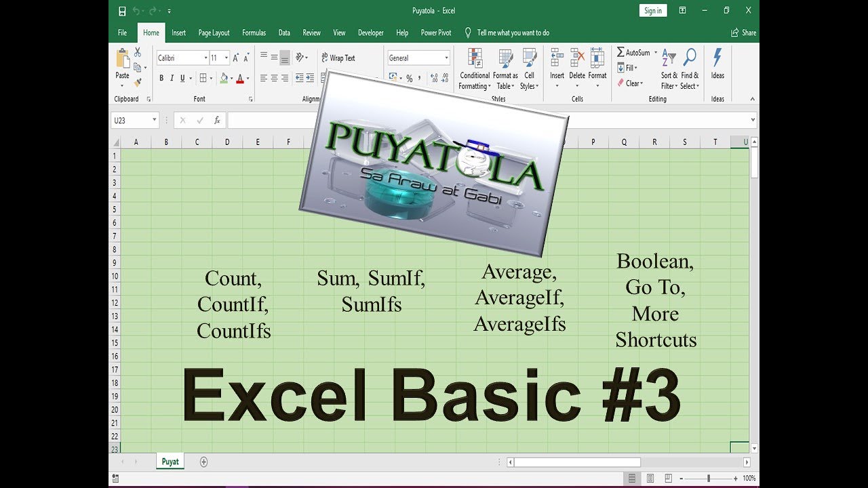
Task: Switch to the Page Layout tab
Action: pyautogui.click(x=214, y=33)
